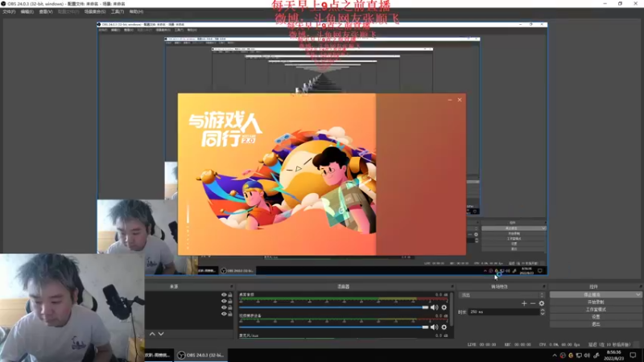Toggle visibility of the first source
This screenshot has width=644, height=362.
224,294
